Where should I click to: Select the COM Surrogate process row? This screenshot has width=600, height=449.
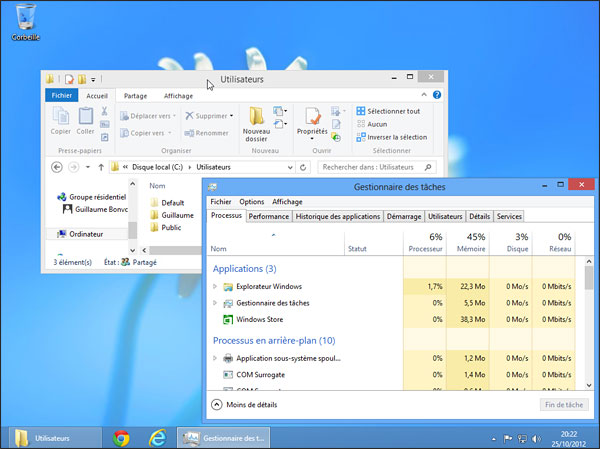point(391,375)
